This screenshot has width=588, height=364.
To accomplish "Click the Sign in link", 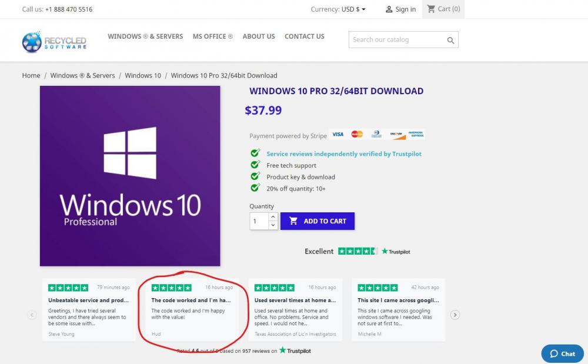I will (405, 9).
